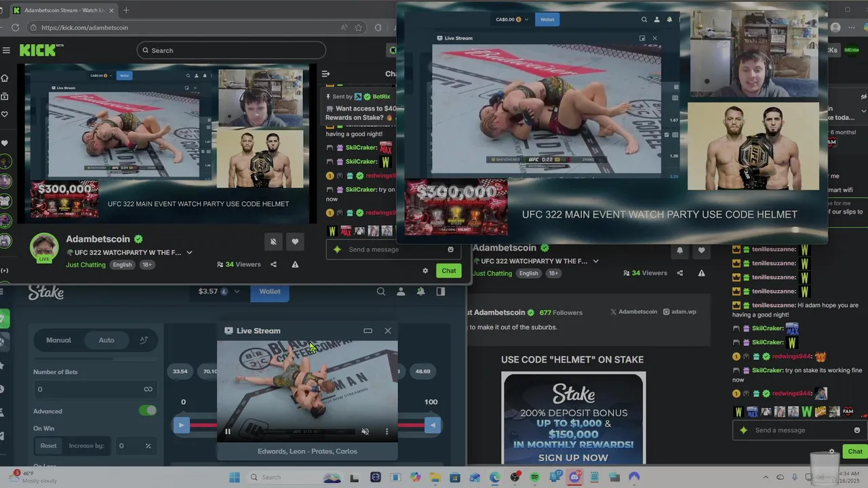Toggle notifications bell in front Kick window

pos(273,241)
